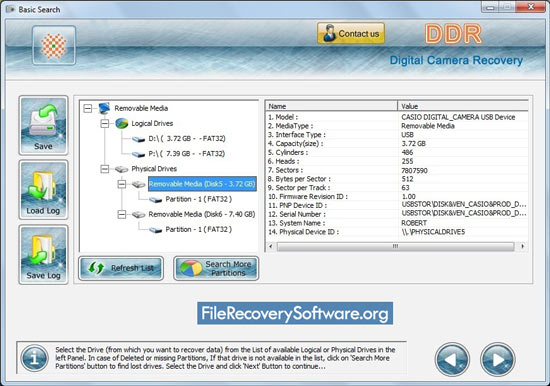Viewport: 550px width, 386px height.
Task: Click the '12. Serial Number :' row
Action: (397, 214)
